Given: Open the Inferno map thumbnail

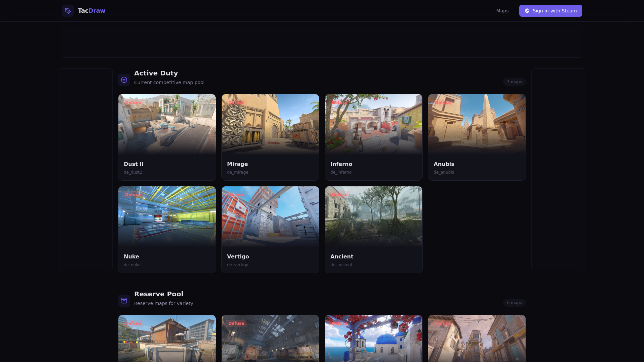Looking at the screenshot, I should point(374,124).
